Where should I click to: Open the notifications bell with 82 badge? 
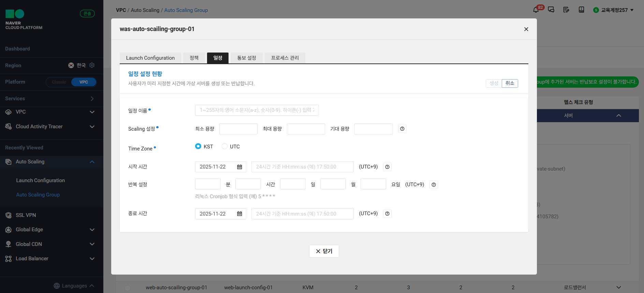[536, 10]
